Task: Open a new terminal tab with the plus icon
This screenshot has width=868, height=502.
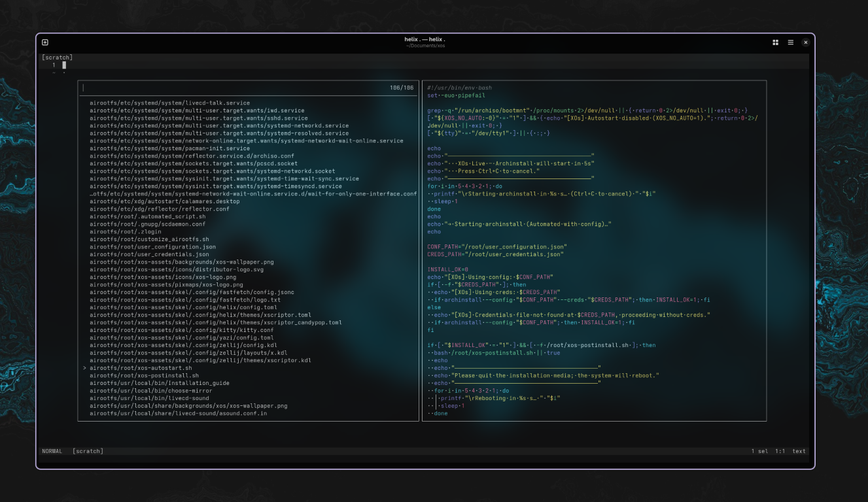Action: [x=44, y=42]
